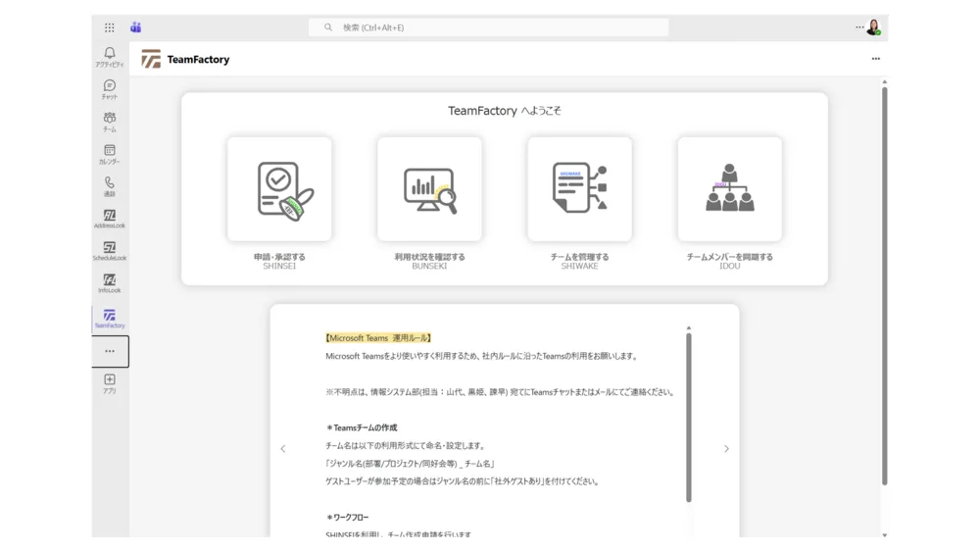The height and width of the screenshot is (552, 980).
Task: Click the チームメンバーを同期する IDOU label
Action: pyautogui.click(x=729, y=262)
